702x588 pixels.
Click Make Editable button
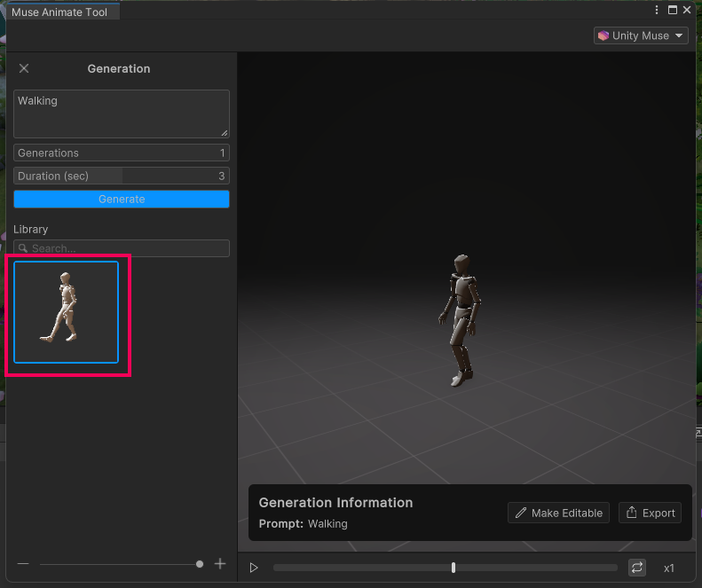[x=558, y=513]
